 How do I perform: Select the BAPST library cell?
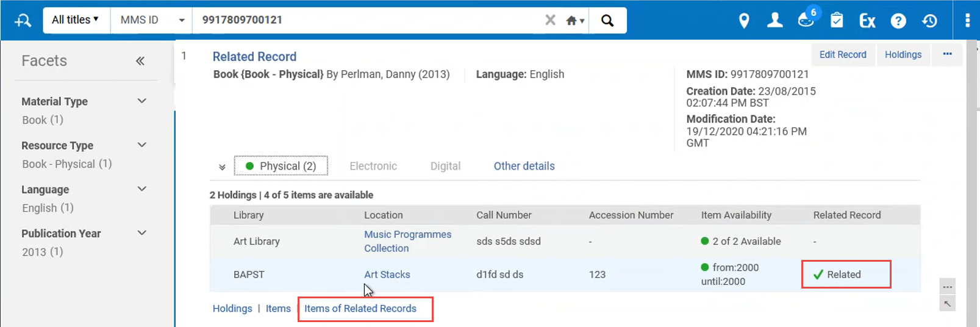(249, 275)
